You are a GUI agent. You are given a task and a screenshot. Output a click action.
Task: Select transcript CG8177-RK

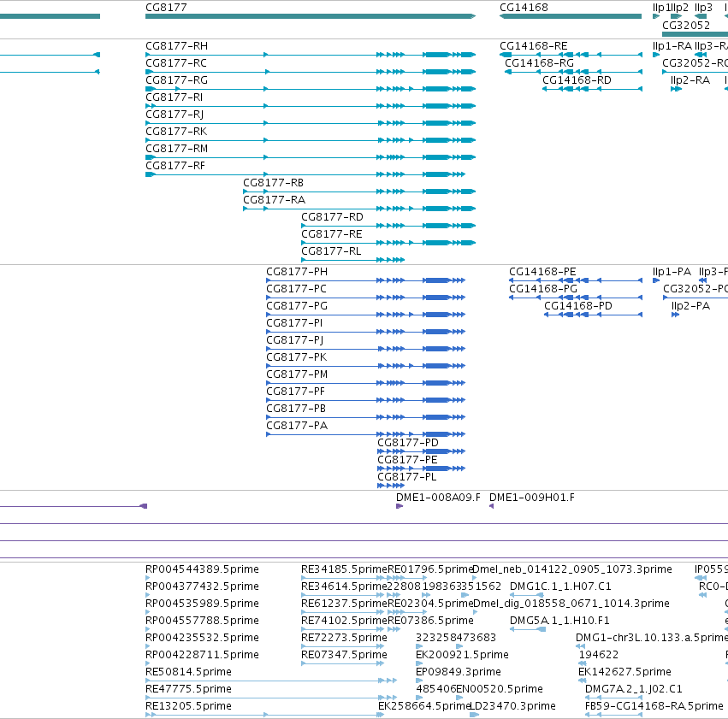(176, 132)
